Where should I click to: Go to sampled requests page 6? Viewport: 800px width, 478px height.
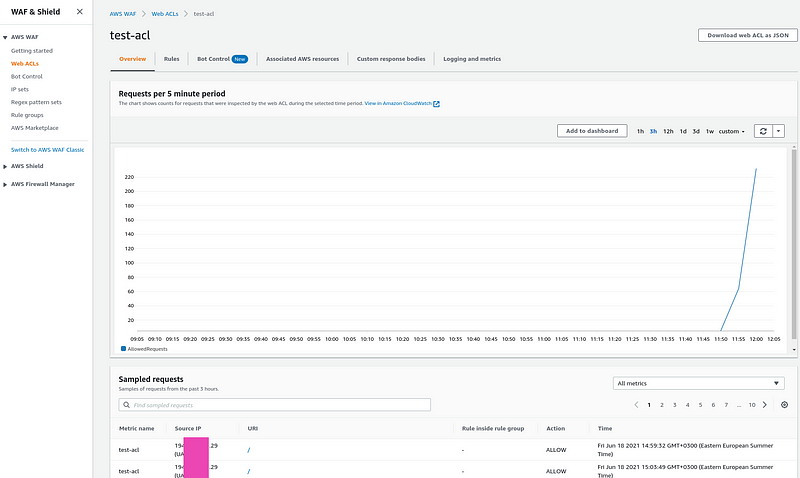(x=713, y=405)
